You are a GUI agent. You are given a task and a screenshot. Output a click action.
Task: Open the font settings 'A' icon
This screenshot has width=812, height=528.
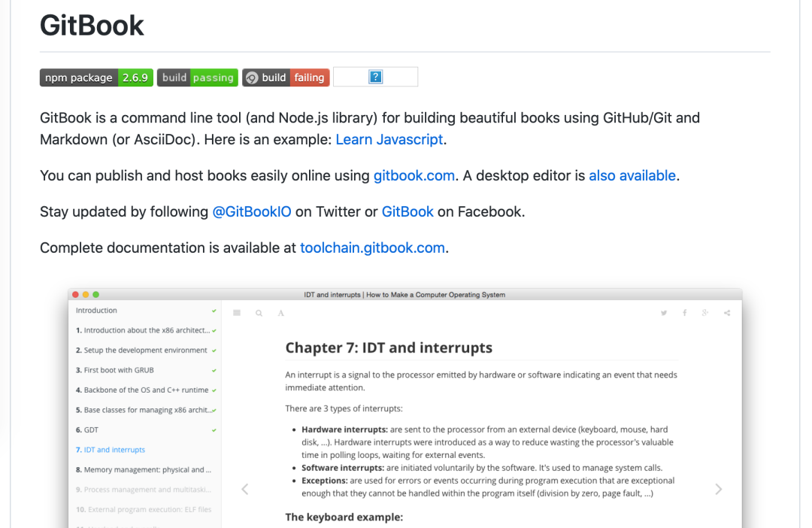(280, 313)
